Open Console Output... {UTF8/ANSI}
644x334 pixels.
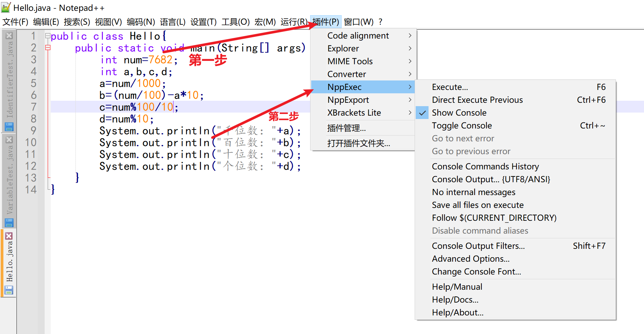tap(515, 179)
